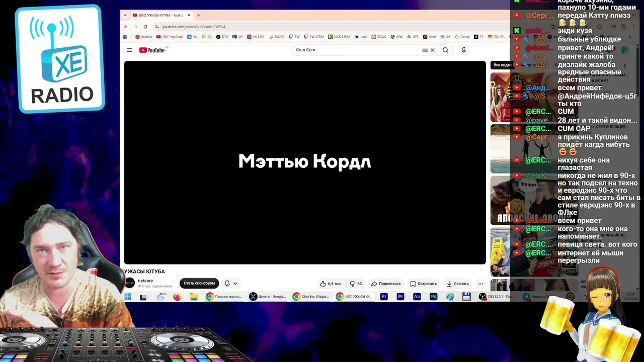Click the Скачать download button
Viewport: 644px width, 362px height.
[x=458, y=284]
